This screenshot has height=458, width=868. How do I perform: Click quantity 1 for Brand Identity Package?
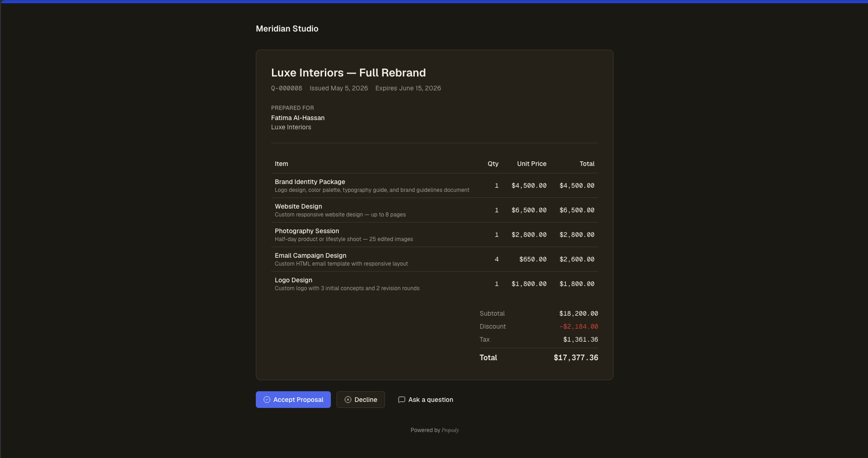click(x=497, y=185)
